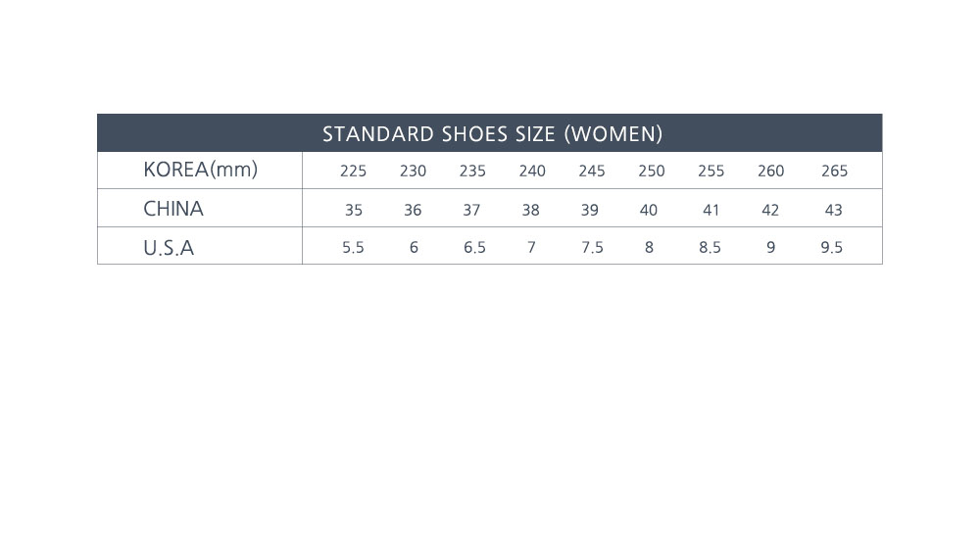Pick China size 41

pos(710,210)
